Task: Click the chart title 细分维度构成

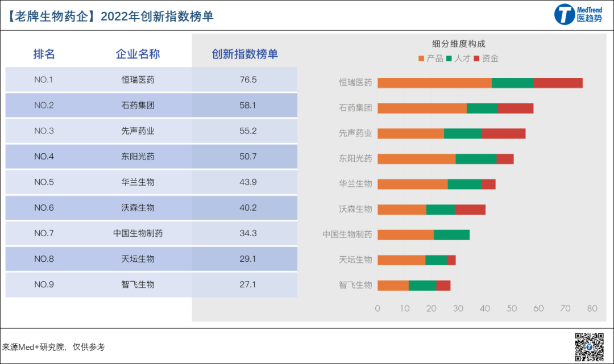Action: tap(459, 44)
